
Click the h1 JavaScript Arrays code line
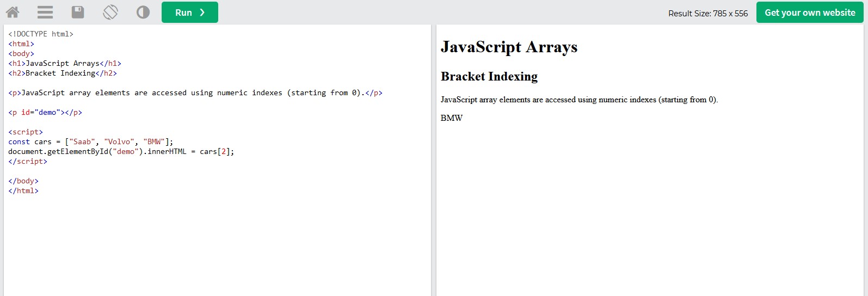pyautogui.click(x=65, y=63)
